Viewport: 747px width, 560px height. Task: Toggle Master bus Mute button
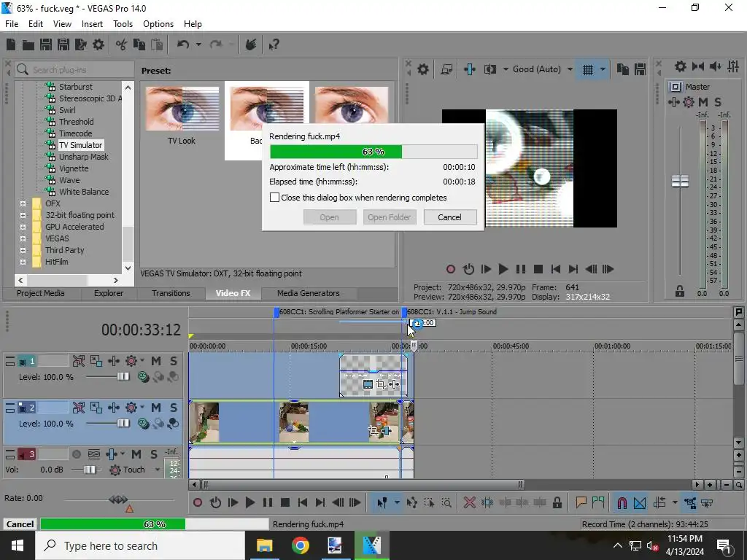click(x=703, y=102)
